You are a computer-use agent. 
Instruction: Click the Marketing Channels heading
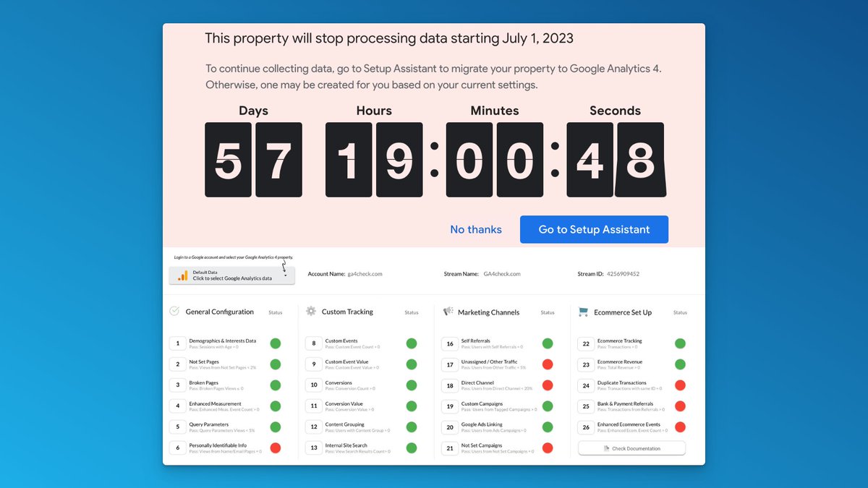click(x=489, y=312)
